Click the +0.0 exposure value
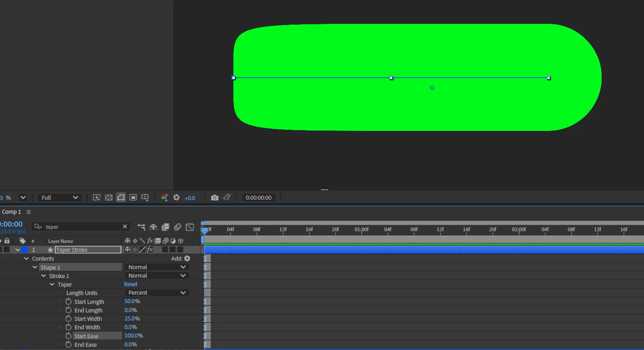Viewport: 644px width, 350px height. tap(190, 198)
